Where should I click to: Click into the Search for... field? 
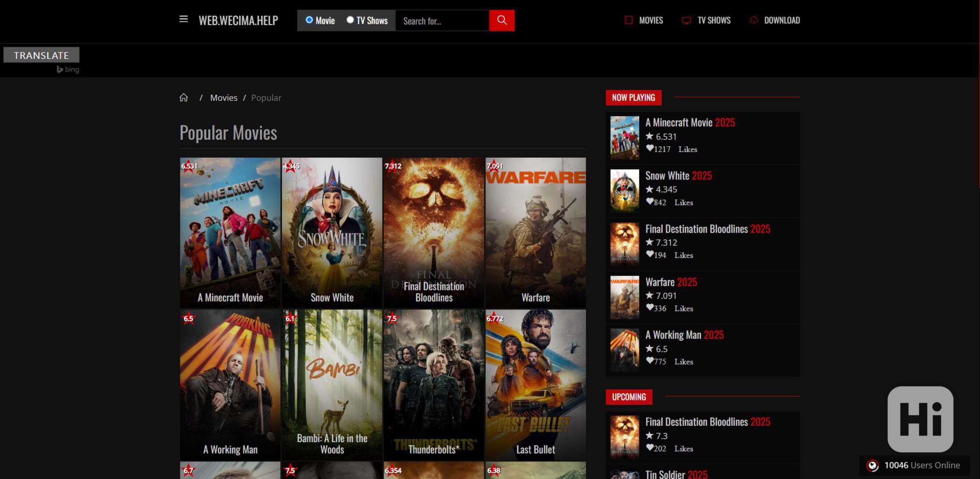click(x=442, y=21)
